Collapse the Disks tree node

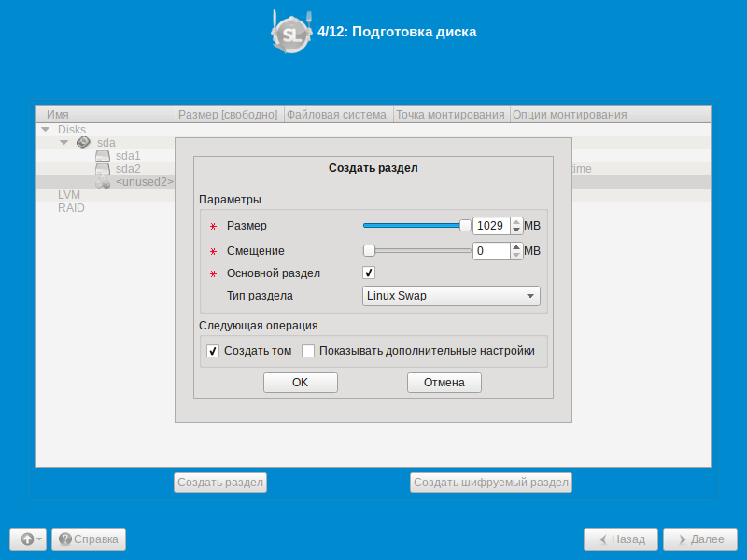click(x=45, y=130)
